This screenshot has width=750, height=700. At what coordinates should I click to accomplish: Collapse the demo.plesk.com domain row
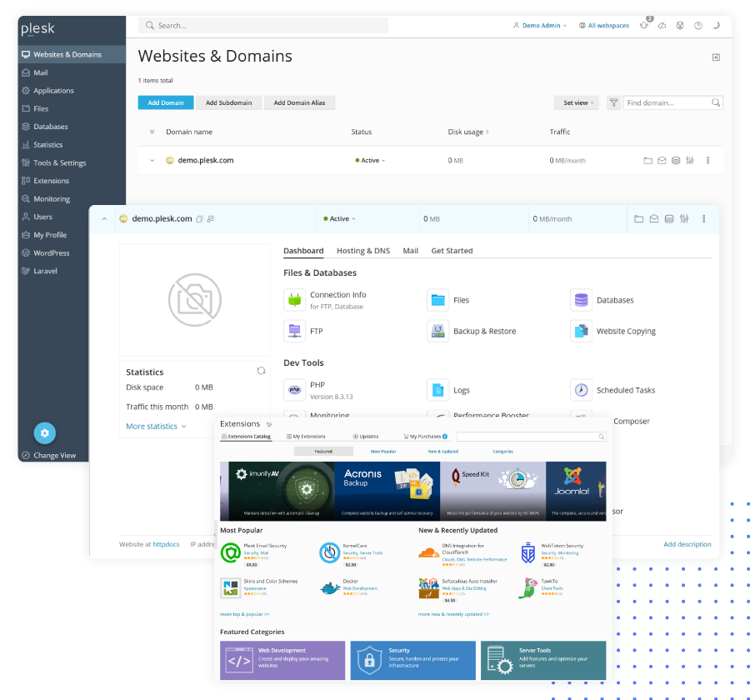tap(104, 219)
